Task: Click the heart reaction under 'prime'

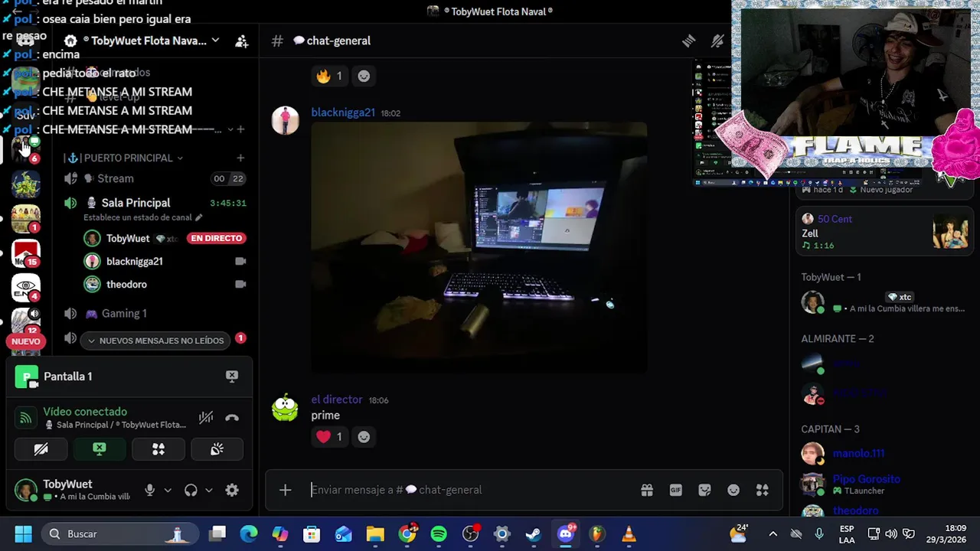Action: 329,437
